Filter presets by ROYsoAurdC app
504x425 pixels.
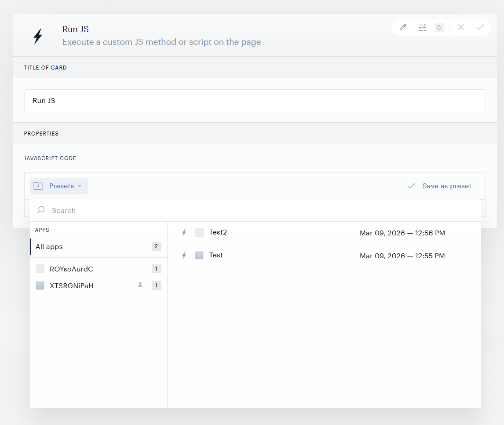pos(99,269)
